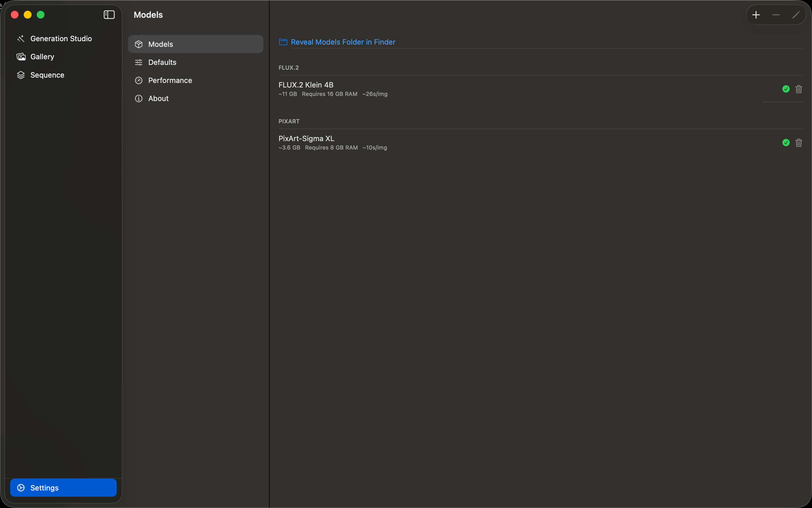Click the PIXART section header
This screenshot has height=508, width=812.
click(289, 121)
